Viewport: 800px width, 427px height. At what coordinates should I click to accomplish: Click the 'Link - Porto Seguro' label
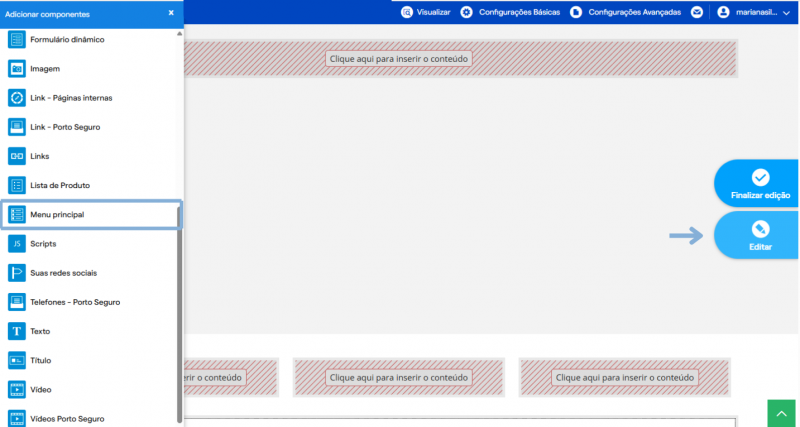tap(65, 127)
